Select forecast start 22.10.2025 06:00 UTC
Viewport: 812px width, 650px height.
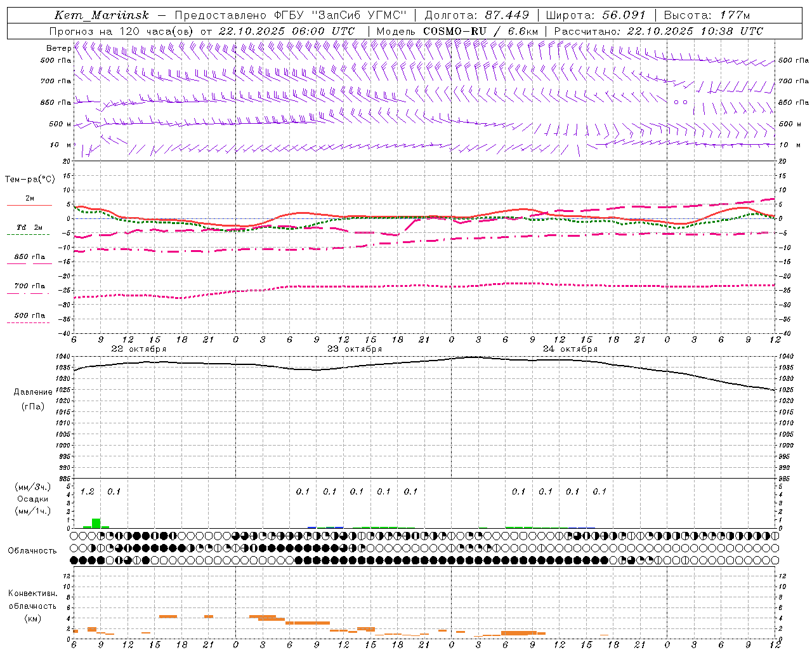[287, 31]
